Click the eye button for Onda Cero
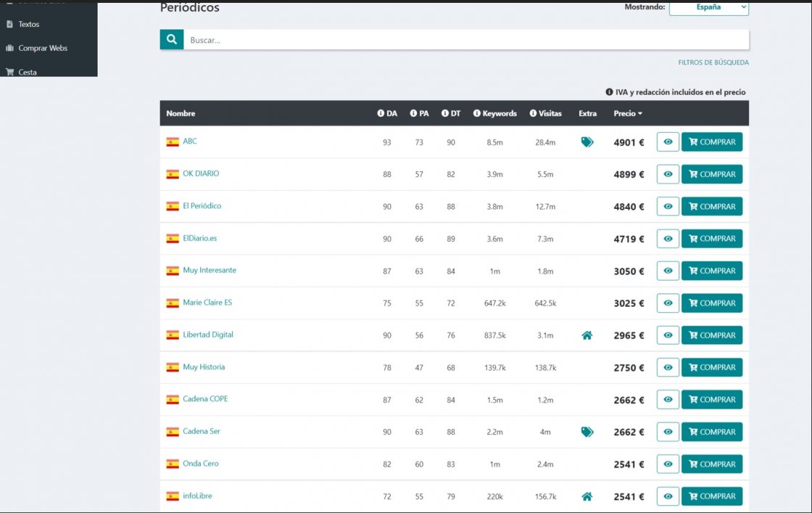 [x=668, y=464]
